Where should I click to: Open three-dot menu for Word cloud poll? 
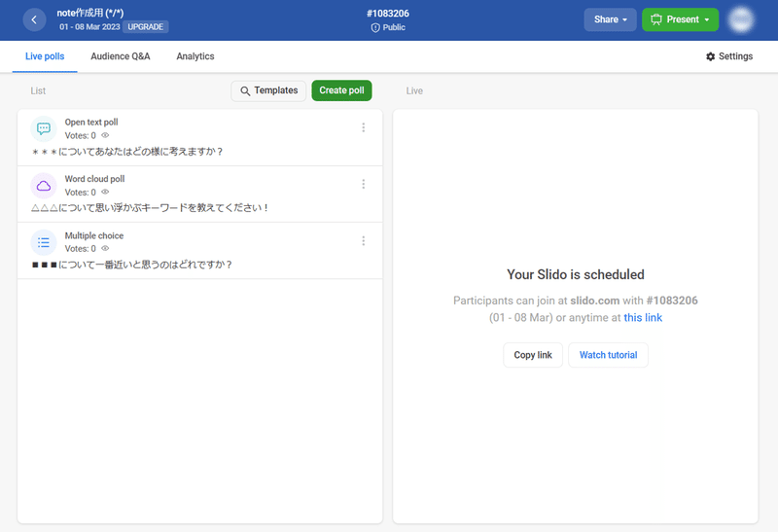(363, 184)
